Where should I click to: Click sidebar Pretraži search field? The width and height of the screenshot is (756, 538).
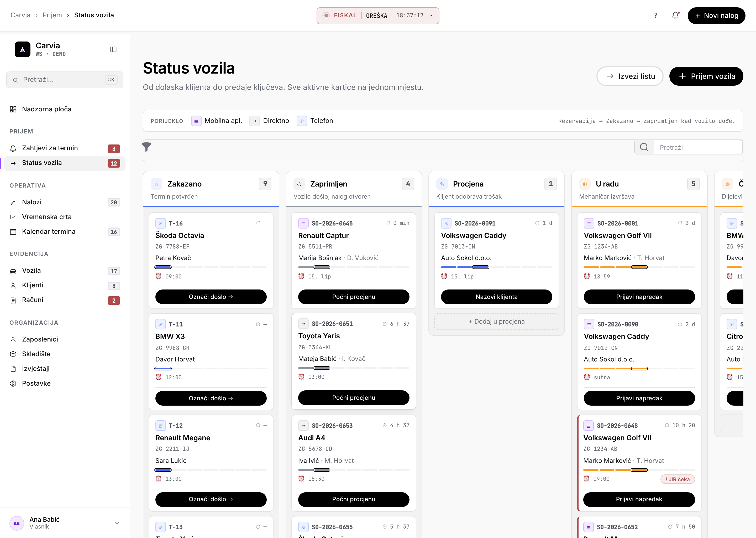click(x=65, y=80)
